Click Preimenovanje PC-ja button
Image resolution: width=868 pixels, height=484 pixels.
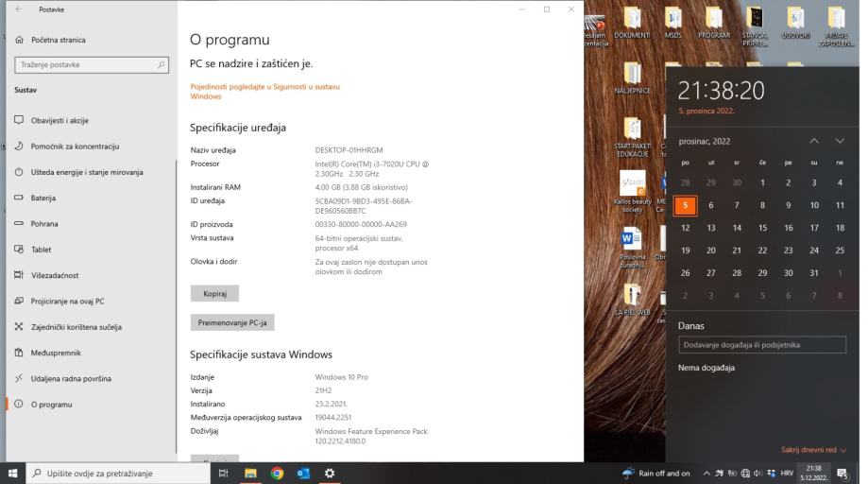[x=232, y=322]
